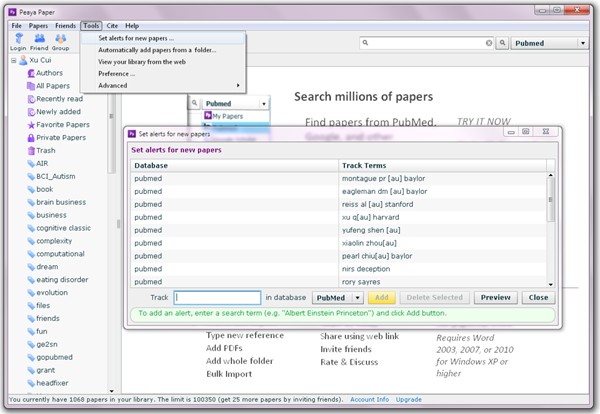This screenshot has height=414, width=600.
Task: Click the AIR tag icon
Action: (31, 164)
